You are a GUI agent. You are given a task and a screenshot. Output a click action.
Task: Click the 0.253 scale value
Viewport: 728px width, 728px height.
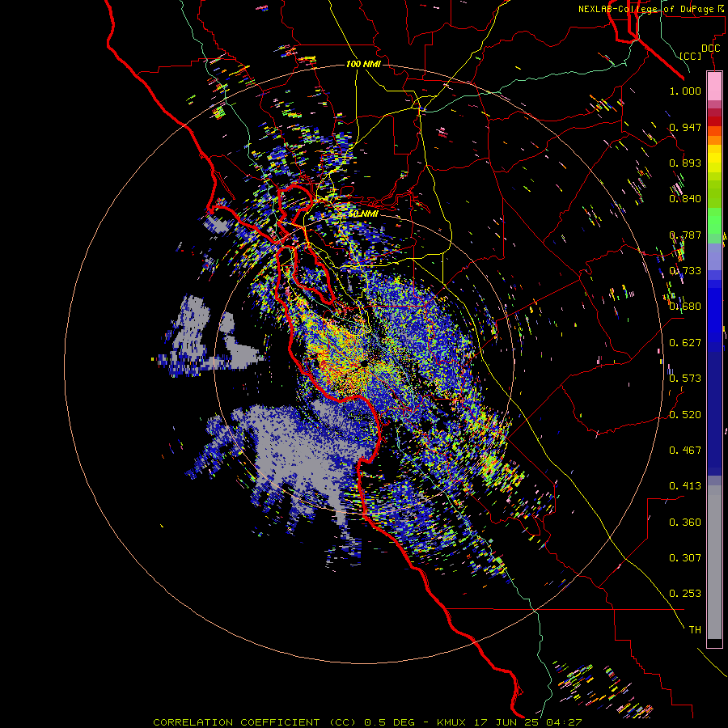point(685,594)
